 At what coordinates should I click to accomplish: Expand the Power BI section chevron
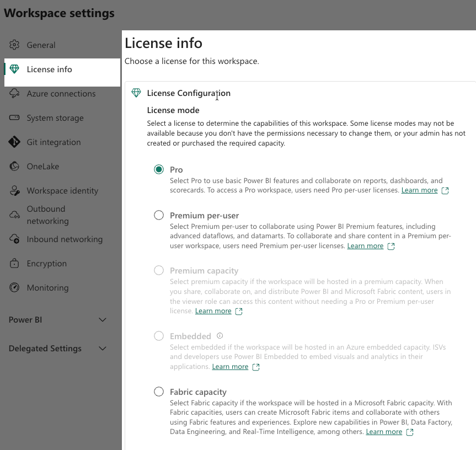(x=103, y=320)
